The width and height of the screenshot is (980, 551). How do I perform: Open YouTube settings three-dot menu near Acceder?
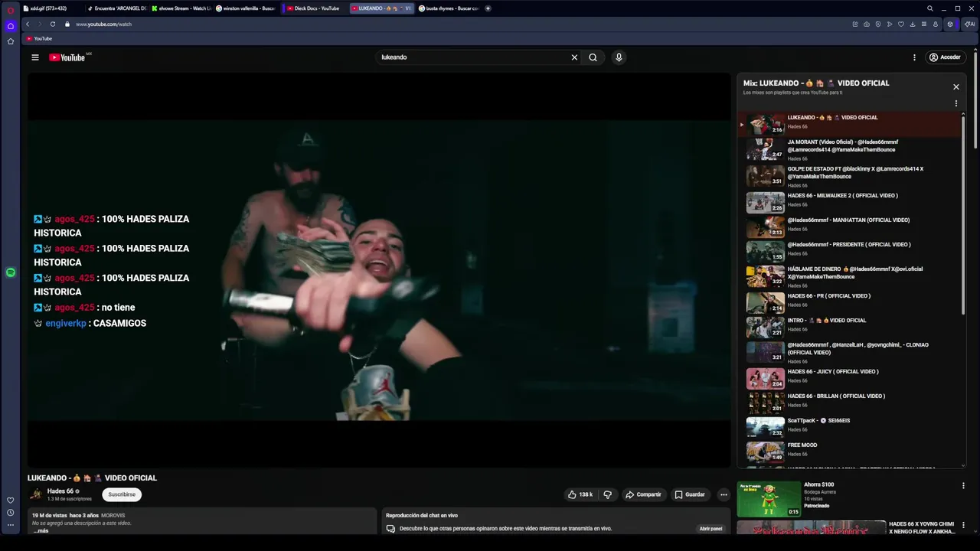click(x=914, y=57)
